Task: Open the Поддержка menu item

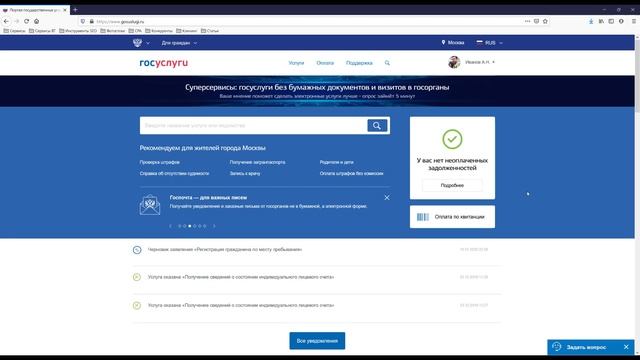Action: click(359, 63)
